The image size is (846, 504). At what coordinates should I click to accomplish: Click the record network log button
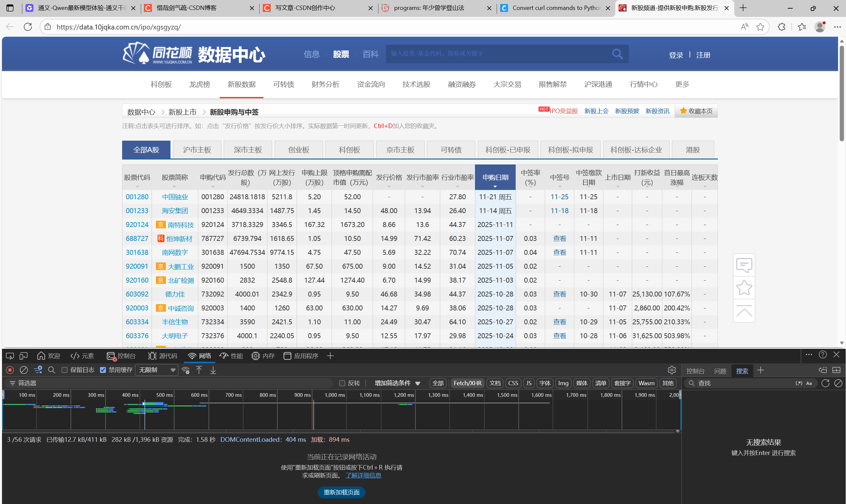(x=10, y=370)
